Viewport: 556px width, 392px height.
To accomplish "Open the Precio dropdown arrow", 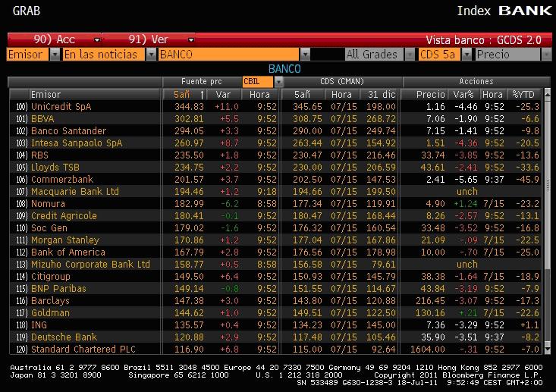I will pos(546,55).
